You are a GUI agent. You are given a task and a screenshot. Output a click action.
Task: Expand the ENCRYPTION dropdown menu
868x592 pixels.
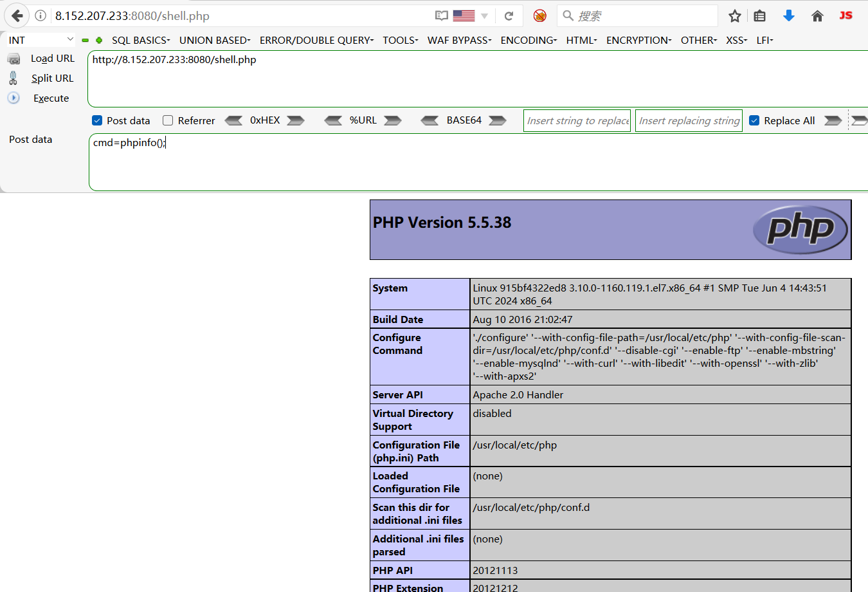[638, 40]
